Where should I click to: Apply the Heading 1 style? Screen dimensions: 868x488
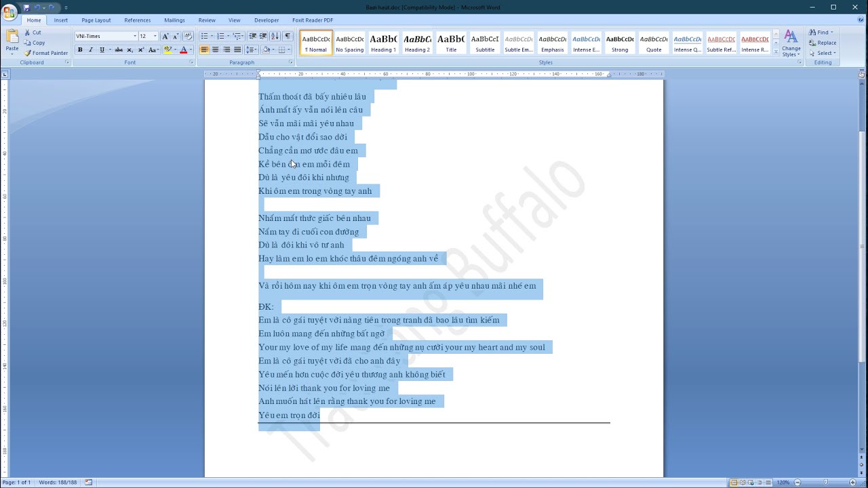383,43
